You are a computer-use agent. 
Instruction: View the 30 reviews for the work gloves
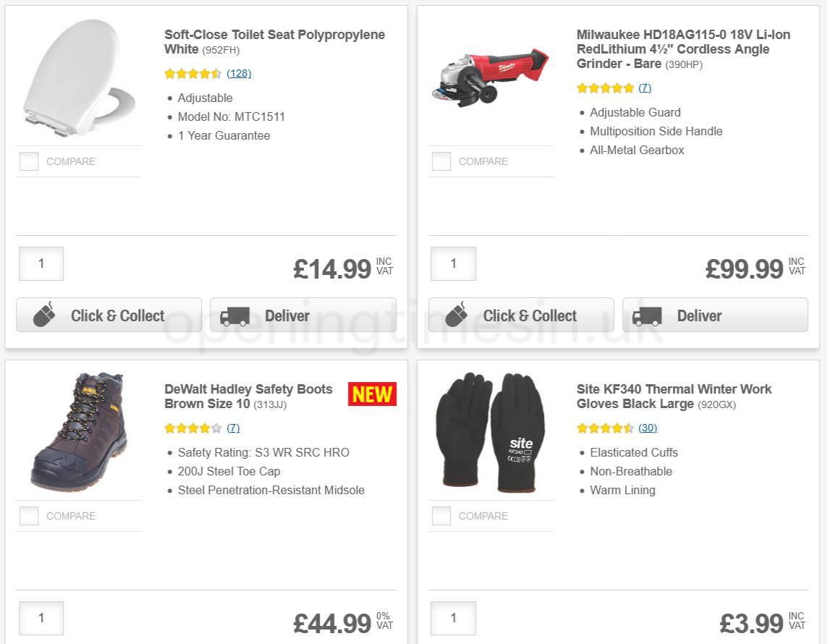point(647,428)
